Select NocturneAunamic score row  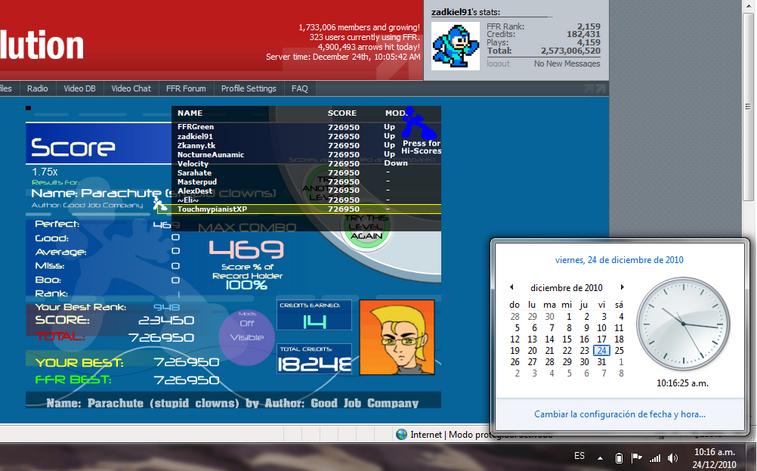306,154
